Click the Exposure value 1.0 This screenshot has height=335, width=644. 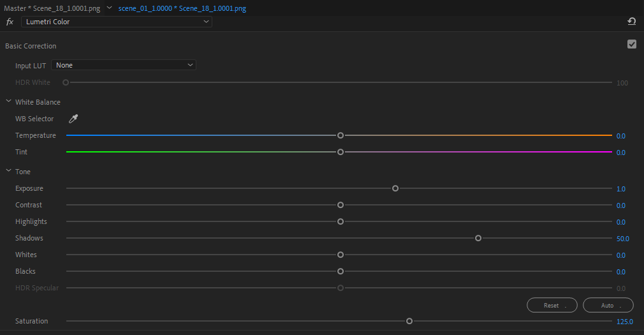pyautogui.click(x=621, y=189)
